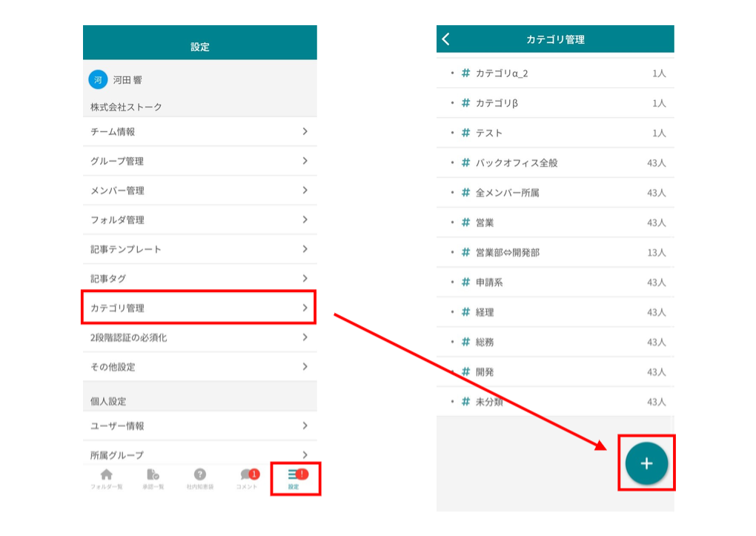This screenshot has width=756, height=536.
Task: Select category 開発 label
Action: (x=485, y=372)
